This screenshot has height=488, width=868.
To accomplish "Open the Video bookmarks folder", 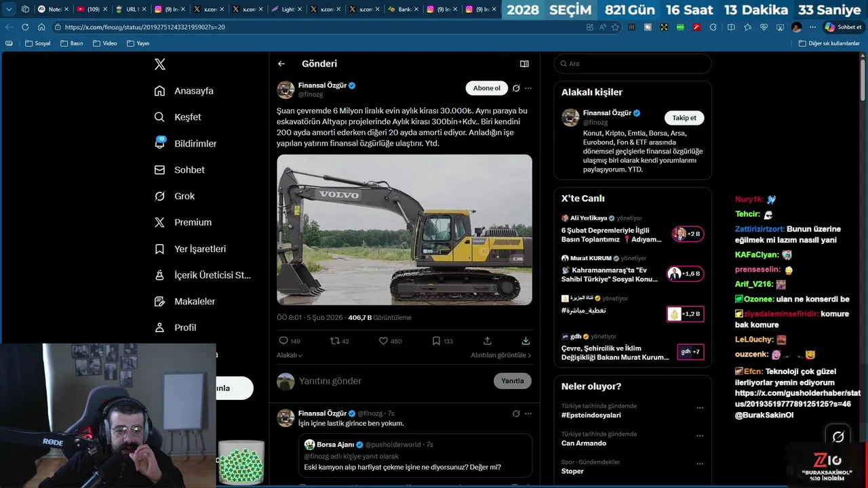I will (104, 43).
